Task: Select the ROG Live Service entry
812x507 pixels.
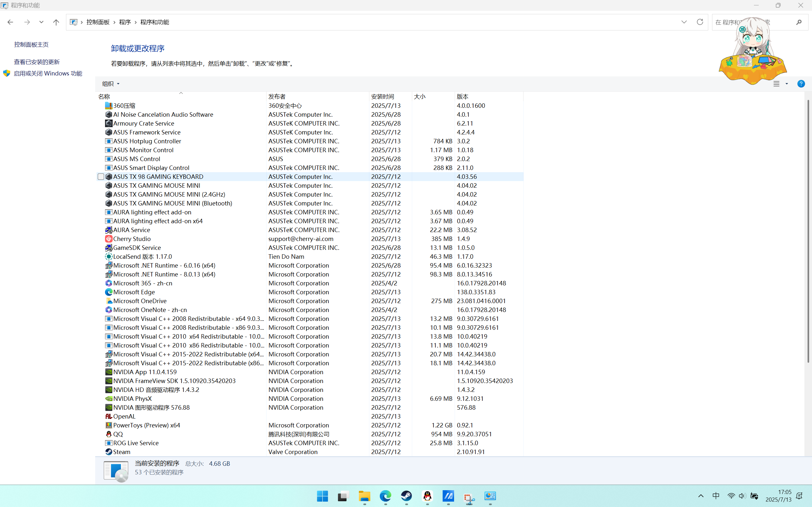Action: [309, 443]
